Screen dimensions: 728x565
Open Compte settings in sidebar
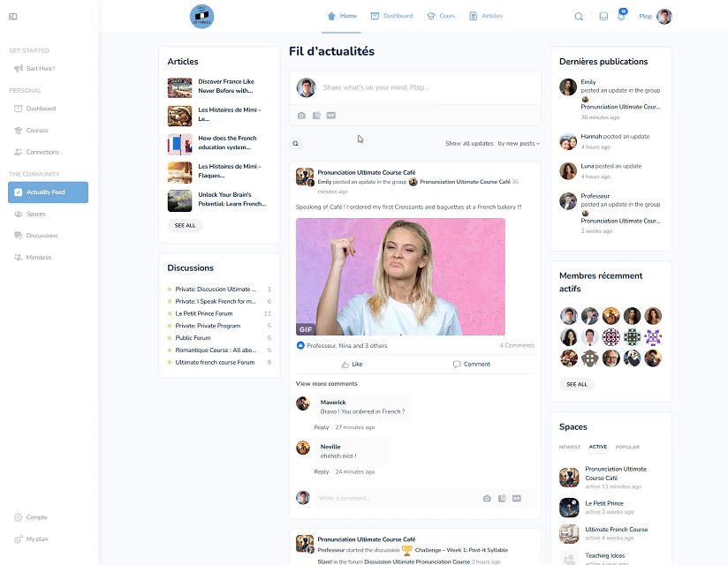(x=31, y=517)
